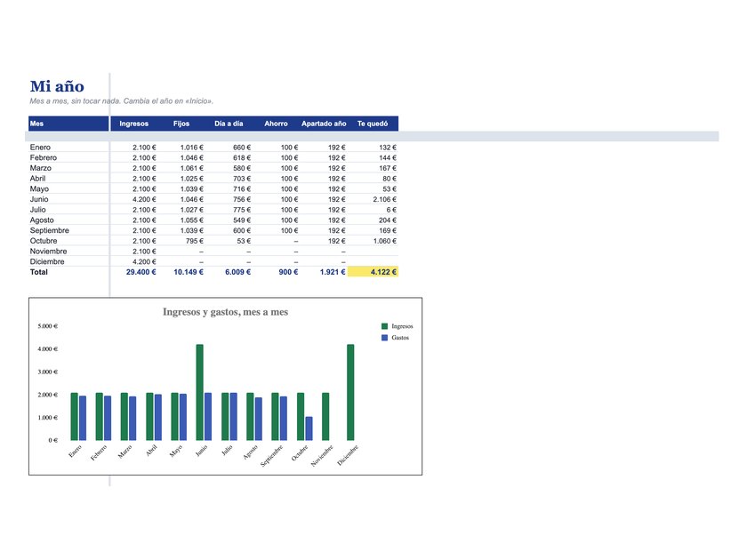Screen dimensions: 747x560
Task: Select the green Diciembre bar in chart
Action: (350, 392)
